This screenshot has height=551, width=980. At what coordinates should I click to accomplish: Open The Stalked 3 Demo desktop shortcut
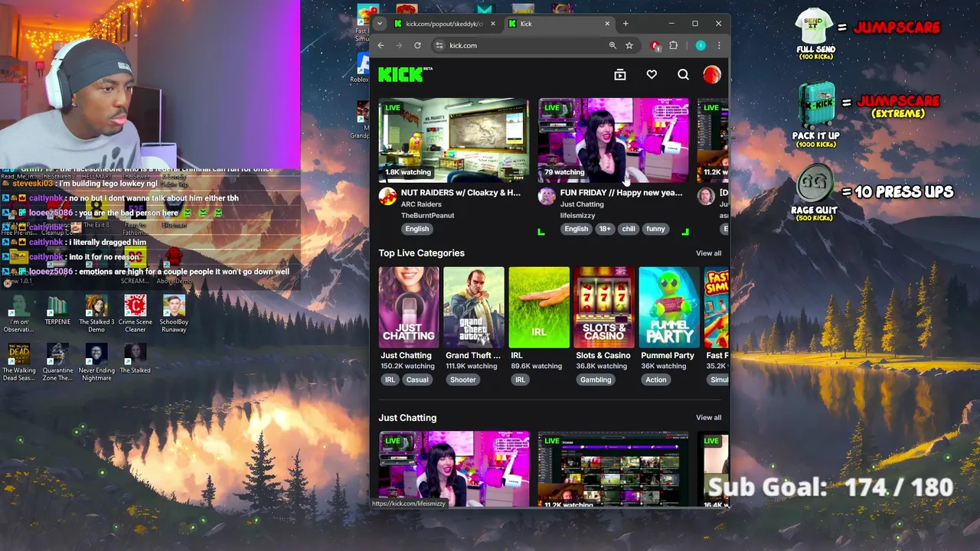[96, 315]
